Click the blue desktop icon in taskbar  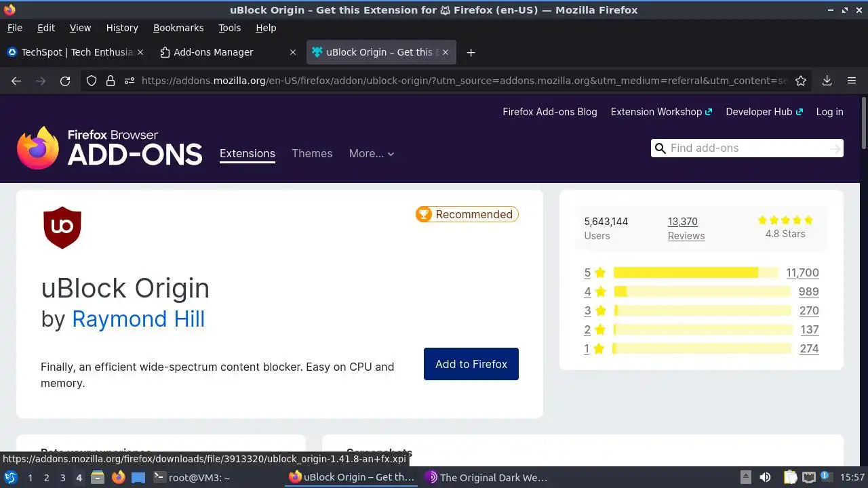(138, 477)
